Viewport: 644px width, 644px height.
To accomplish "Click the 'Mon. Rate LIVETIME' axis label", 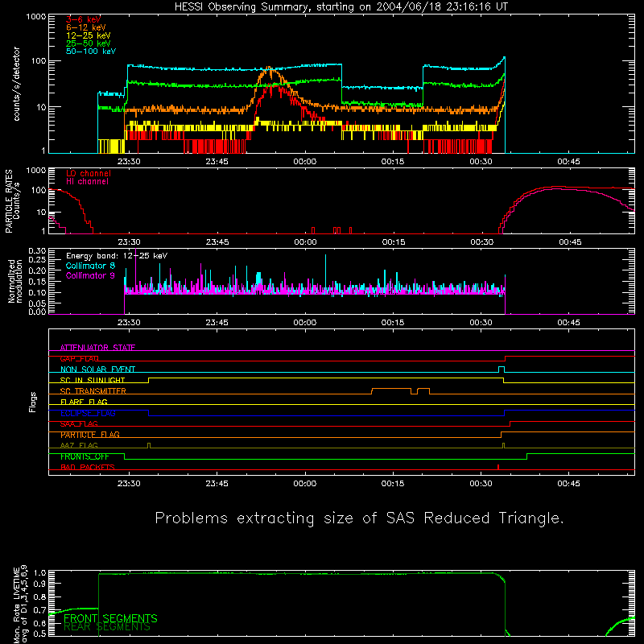I will [x=16, y=605].
